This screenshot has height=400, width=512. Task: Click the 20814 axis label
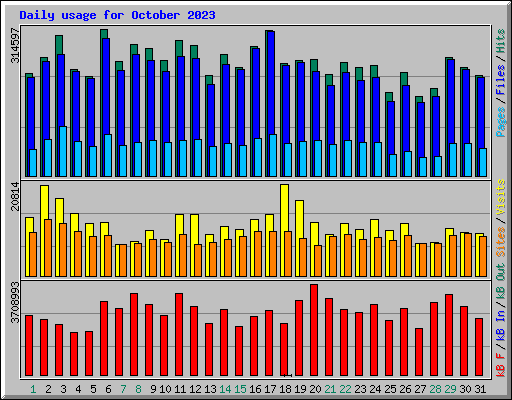(x=15, y=196)
